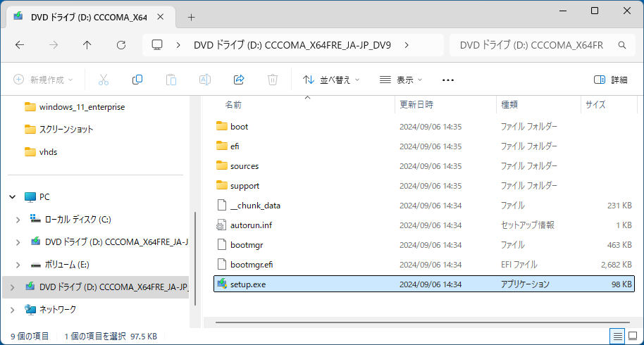Image resolution: width=644 pixels, height=345 pixels.
Task: Click the setup.exe application icon
Action: click(x=222, y=284)
